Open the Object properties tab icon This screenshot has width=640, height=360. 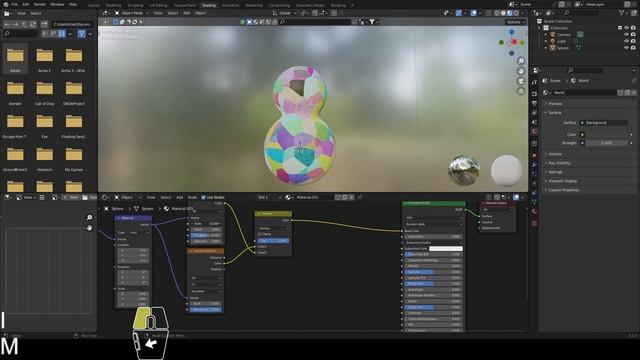click(534, 156)
